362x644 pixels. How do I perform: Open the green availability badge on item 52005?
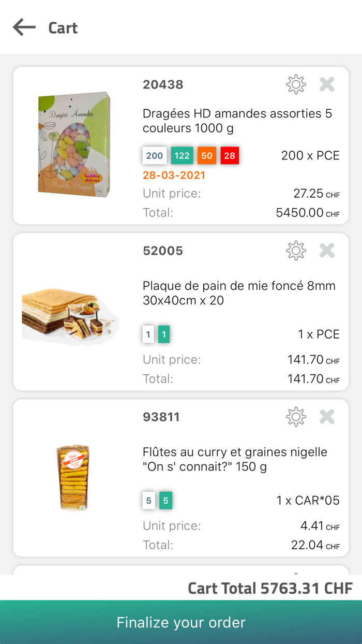click(x=164, y=334)
